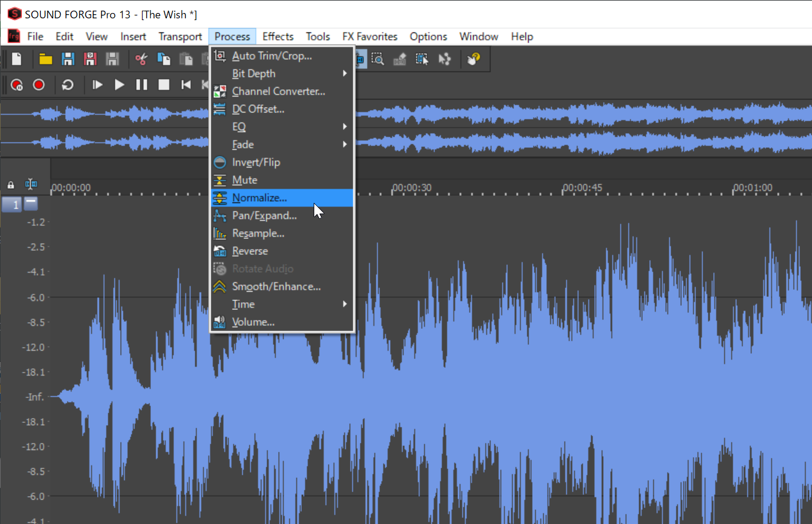Click the What's This help icon
Image resolution: width=812 pixels, height=524 pixels.
pos(473,59)
